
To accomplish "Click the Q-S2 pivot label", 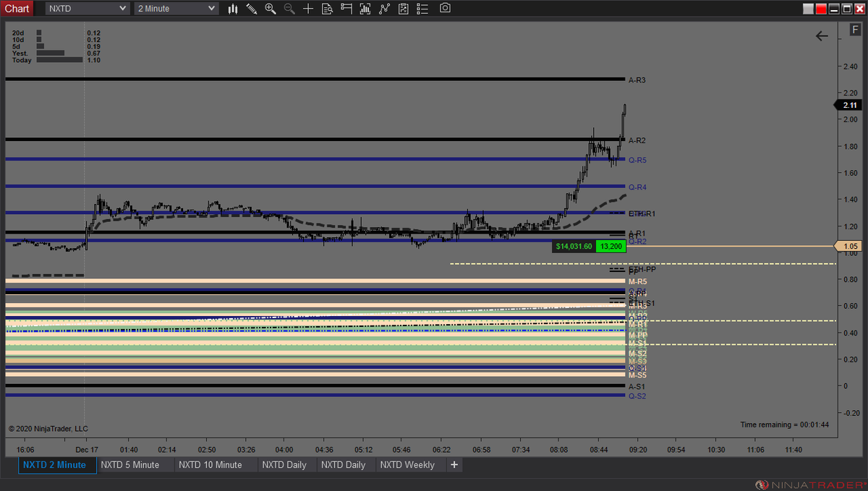I will pos(637,396).
